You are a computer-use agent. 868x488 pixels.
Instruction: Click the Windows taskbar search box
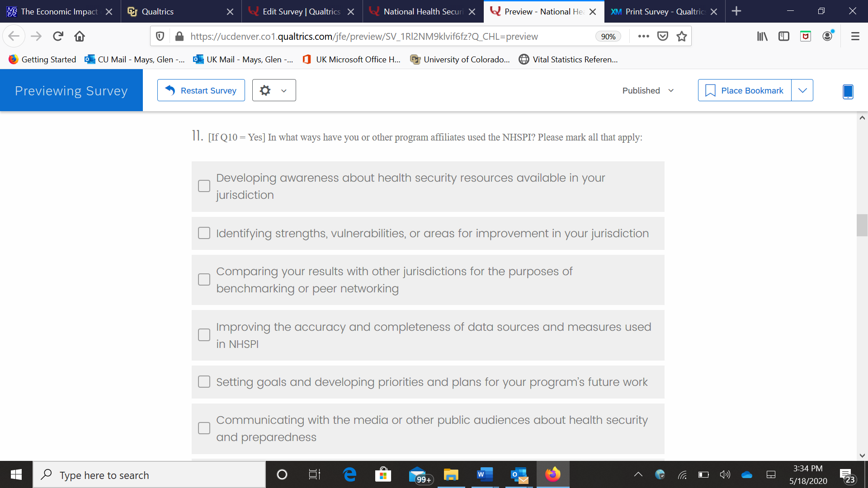click(x=149, y=475)
